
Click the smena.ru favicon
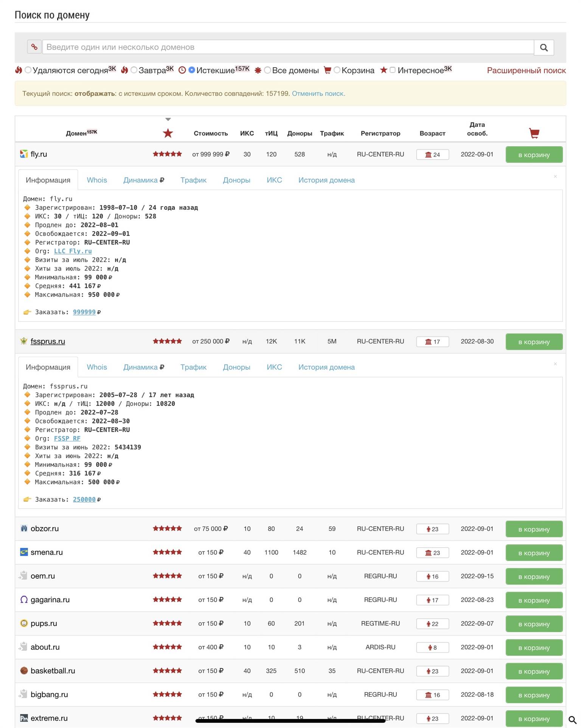[x=24, y=552]
